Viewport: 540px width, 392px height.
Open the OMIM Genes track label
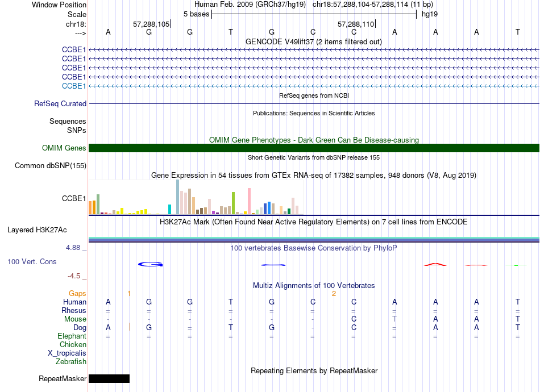point(64,148)
